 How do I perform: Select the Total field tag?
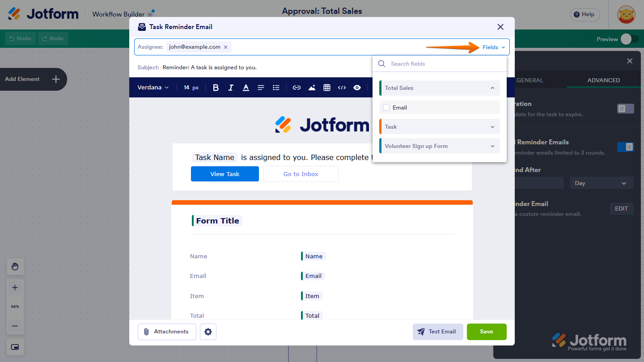click(x=312, y=316)
